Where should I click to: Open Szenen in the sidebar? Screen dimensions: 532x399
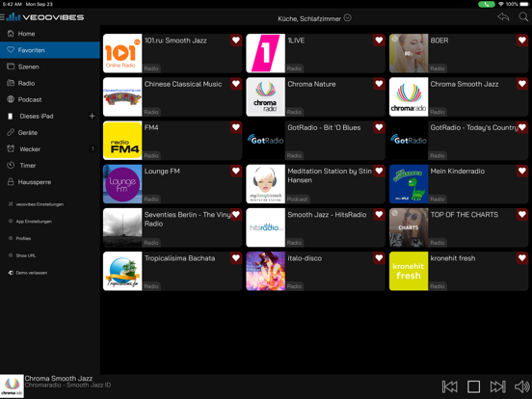pos(50,66)
